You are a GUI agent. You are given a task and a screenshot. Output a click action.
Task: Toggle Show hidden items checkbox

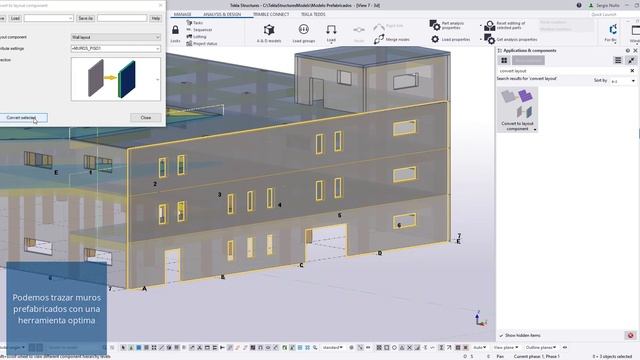pyautogui.click(x=501, y=336)
